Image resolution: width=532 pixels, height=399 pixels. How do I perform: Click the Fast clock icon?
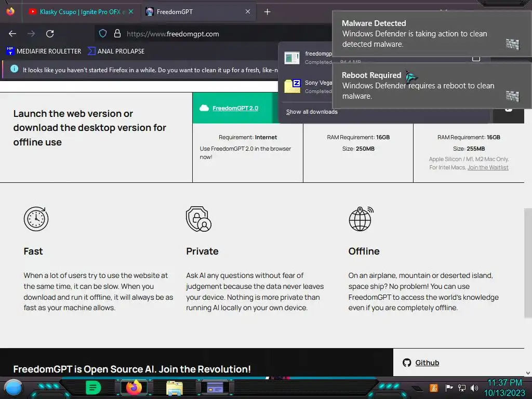36,219
